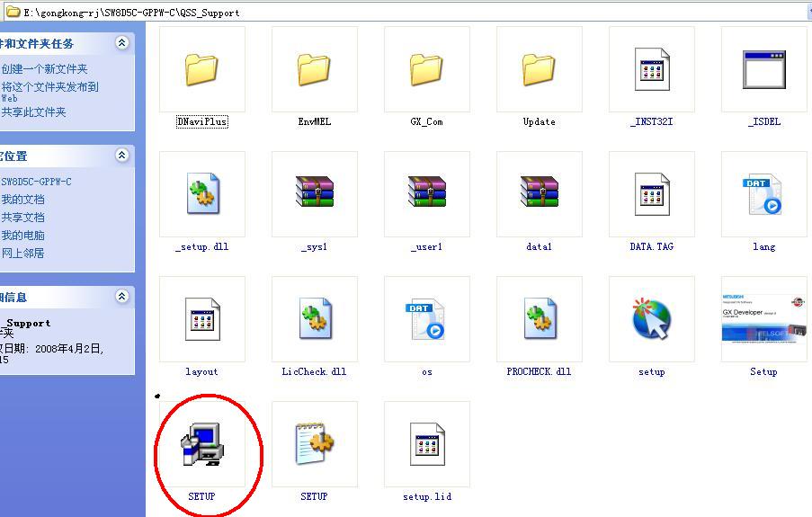Select the LicCheck.dll file
Viewport: 812px width, 517px height.
tap(314, 319)
